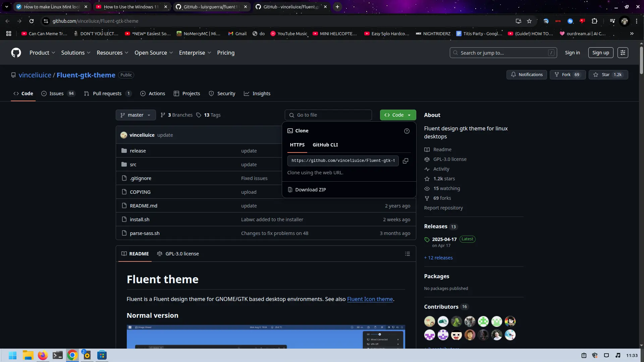This screenshot has height=362, width=644.
Task: Open the master branch selector
Action: (136, 115)
